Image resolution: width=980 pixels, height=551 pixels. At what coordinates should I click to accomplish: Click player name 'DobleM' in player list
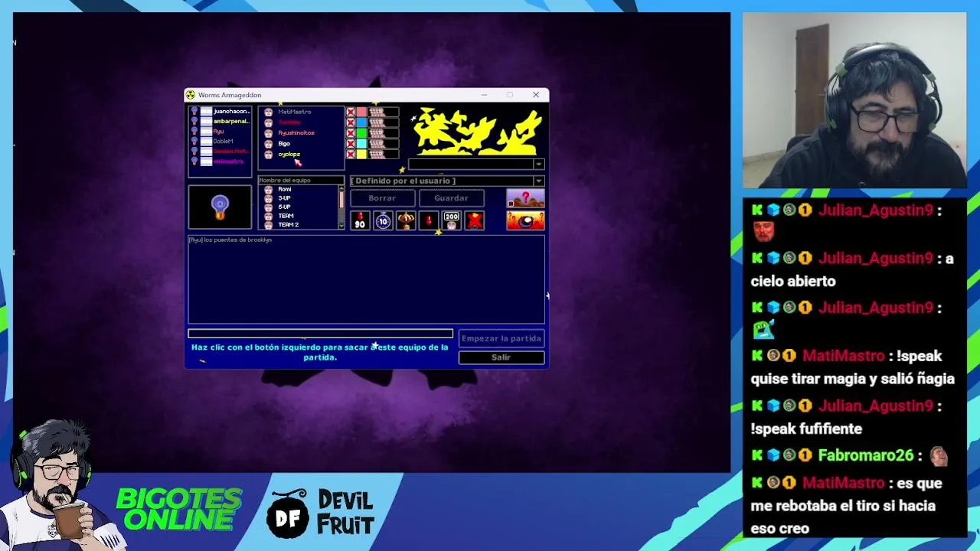[223, 142]
